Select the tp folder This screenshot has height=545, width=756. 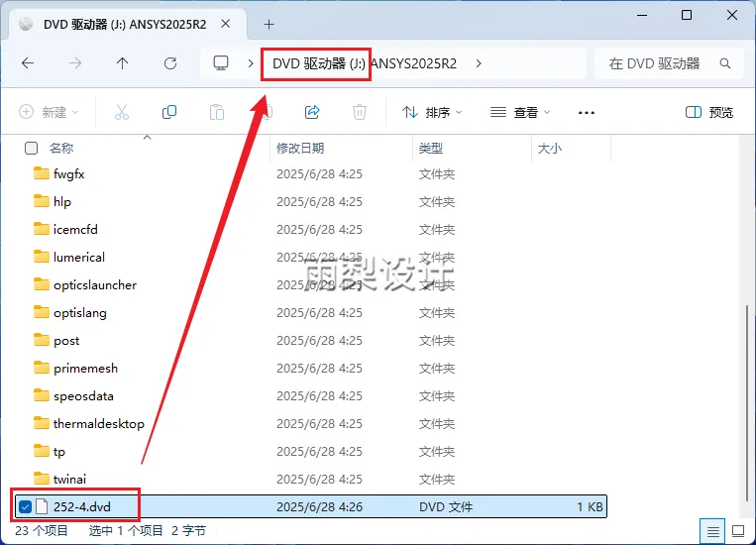(x=59, y=452)
